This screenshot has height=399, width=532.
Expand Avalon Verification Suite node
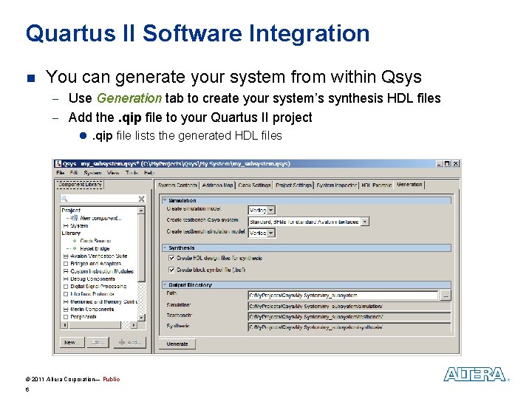(x=66, y=256)
